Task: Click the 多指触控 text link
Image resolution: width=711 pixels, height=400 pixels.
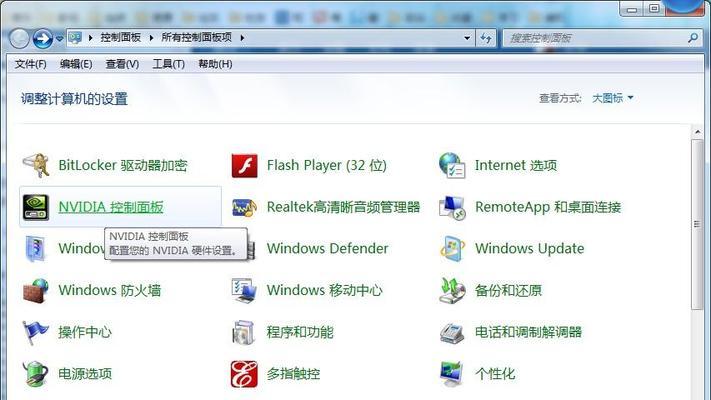Action: pyautogui.click(x=293, y=374)
